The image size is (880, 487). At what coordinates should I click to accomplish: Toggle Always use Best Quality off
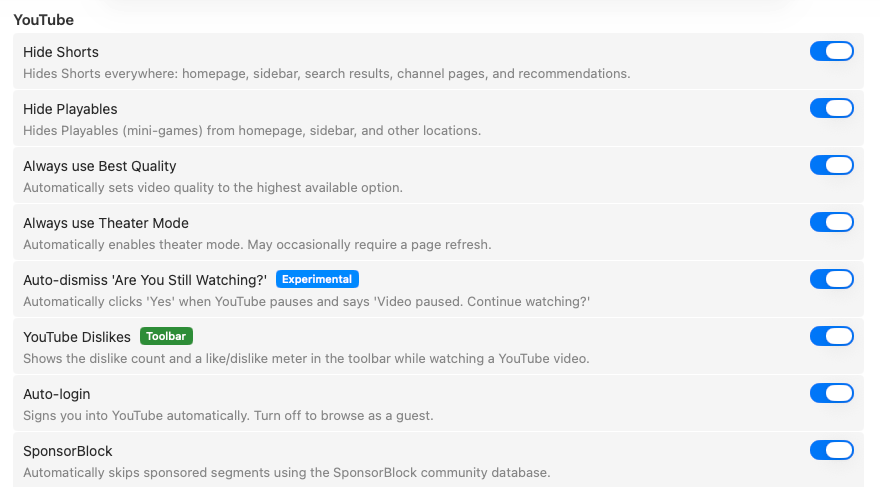pyautogui.click(x=832, y=165)
